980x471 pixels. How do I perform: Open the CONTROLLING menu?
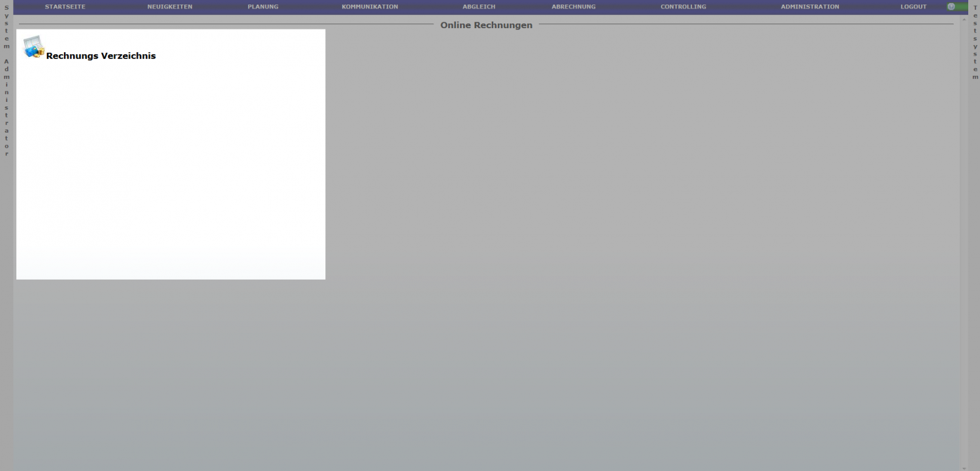coord(683,7)
